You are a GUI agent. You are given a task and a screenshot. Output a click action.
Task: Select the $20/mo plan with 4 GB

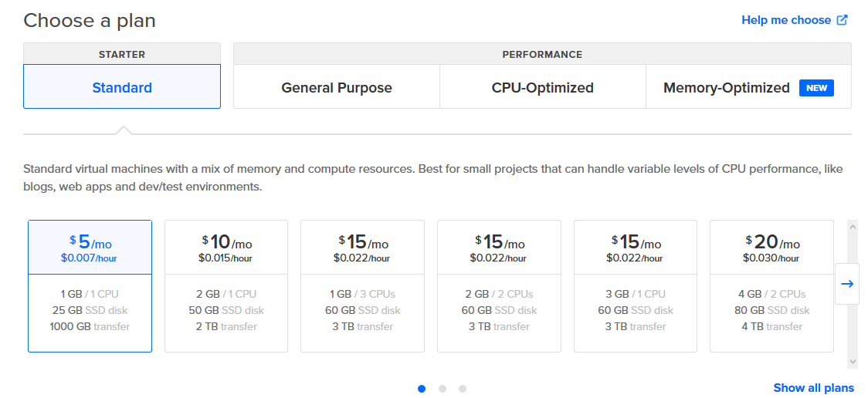coord(771,286)
